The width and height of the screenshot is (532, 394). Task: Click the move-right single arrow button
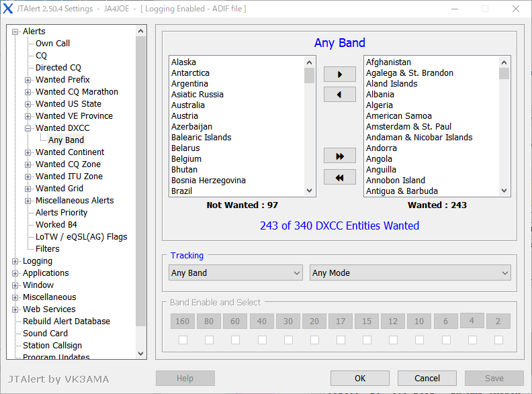tap(340, 75)
